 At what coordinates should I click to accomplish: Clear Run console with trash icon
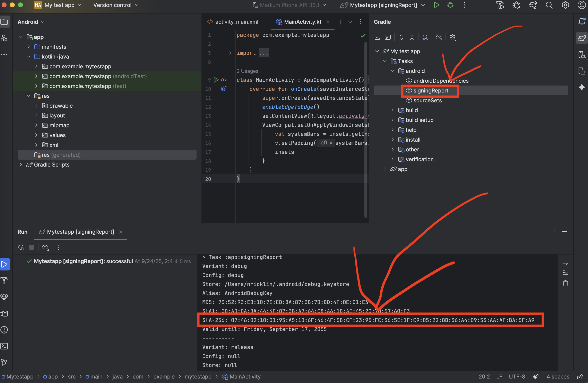pyautogui.click(x=565, y=283)
